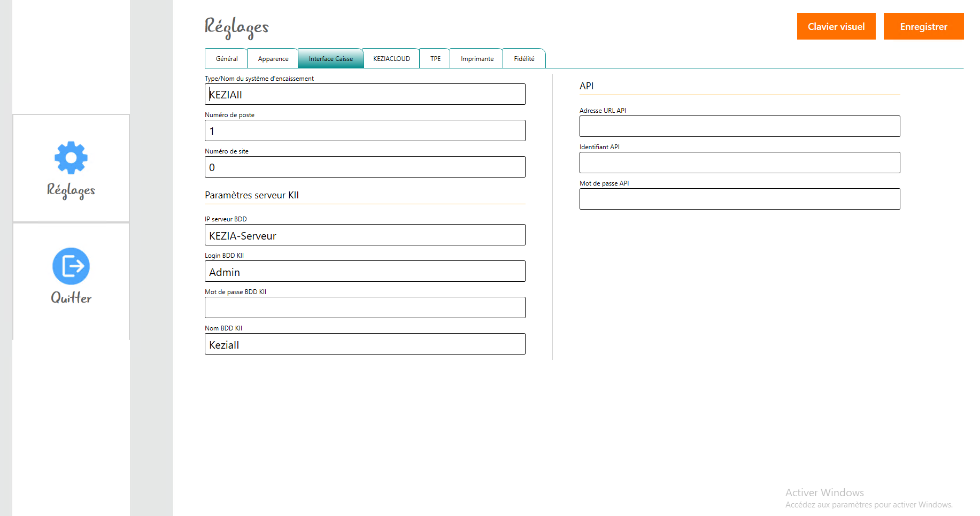Click the Réglages gear icon
The image size is (980, 516).
(71, 158)
